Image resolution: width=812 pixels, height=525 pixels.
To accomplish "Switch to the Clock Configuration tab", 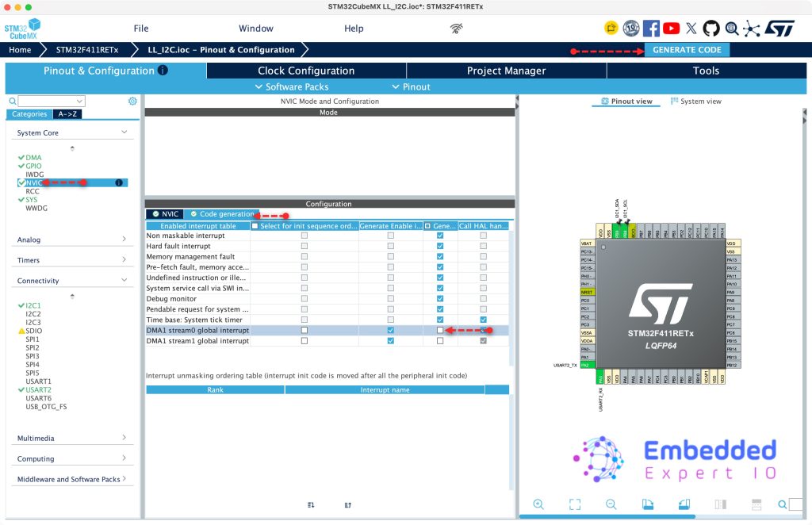I will (x=306, y=71).
